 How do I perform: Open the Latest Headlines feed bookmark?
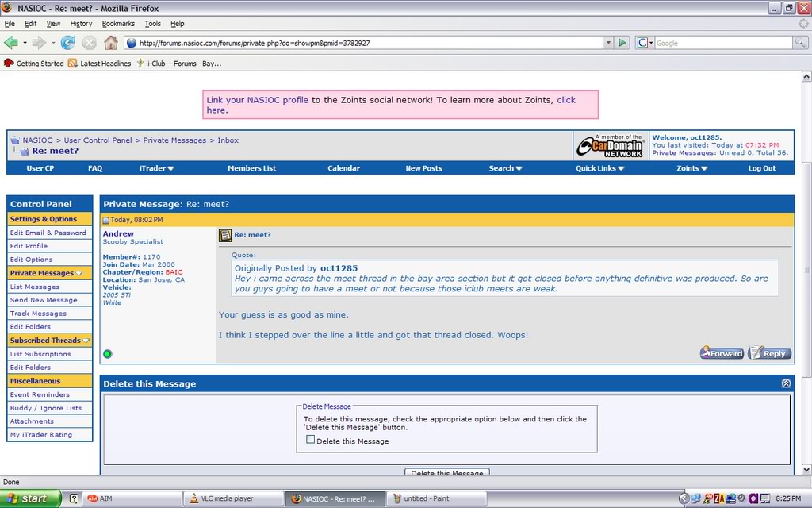[x=99, y=63]
